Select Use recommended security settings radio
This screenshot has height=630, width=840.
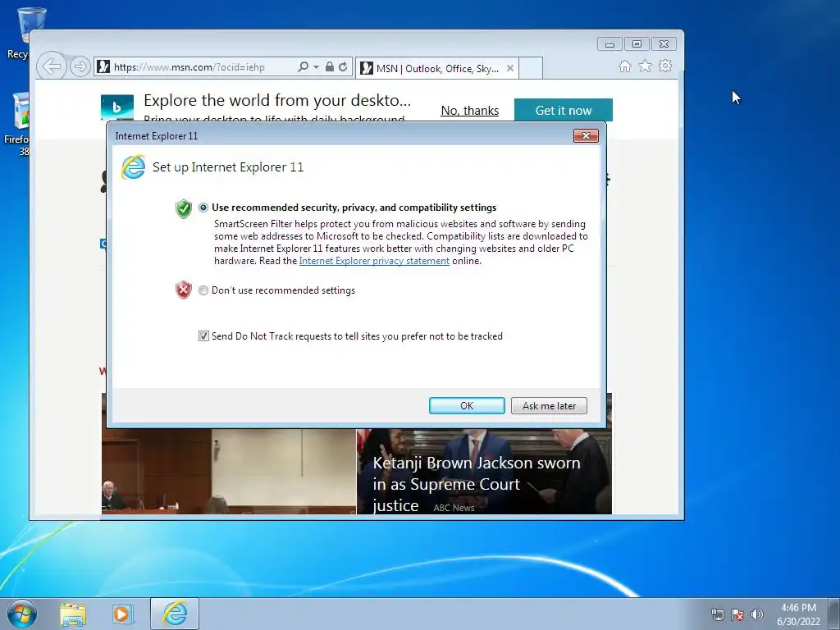pyautogui.click(x=203, y=208)
